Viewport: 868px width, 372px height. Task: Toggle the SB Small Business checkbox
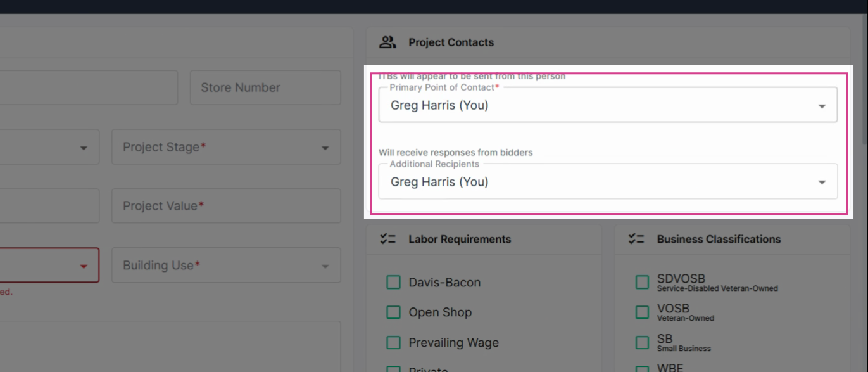tap(642, 342)
